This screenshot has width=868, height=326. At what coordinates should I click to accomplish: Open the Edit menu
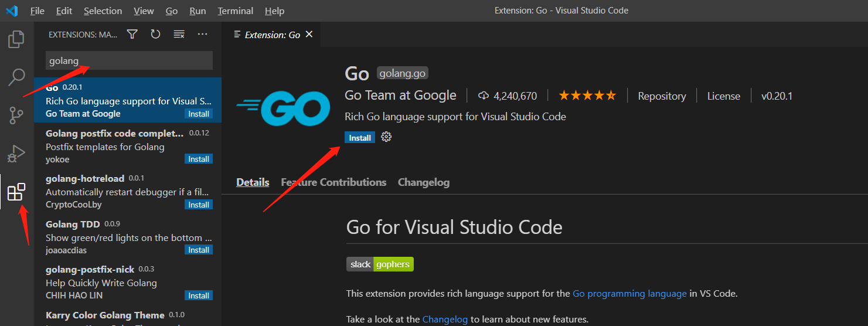[x=64, y=11]
